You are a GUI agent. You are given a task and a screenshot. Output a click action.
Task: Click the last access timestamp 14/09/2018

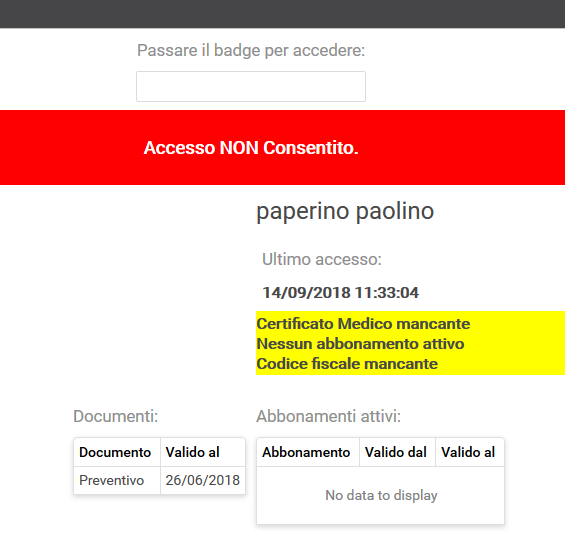pos(341,293)
